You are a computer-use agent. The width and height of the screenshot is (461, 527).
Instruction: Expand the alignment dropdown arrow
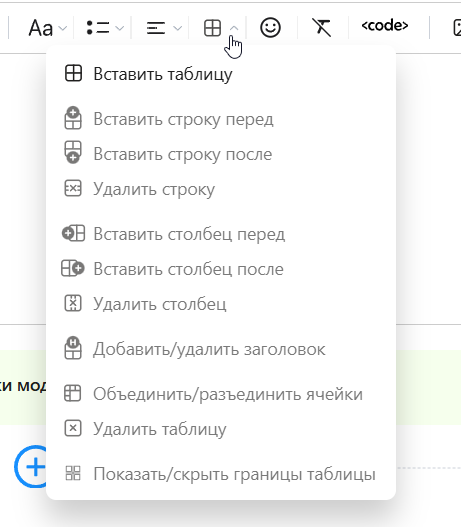pos(178,28)
